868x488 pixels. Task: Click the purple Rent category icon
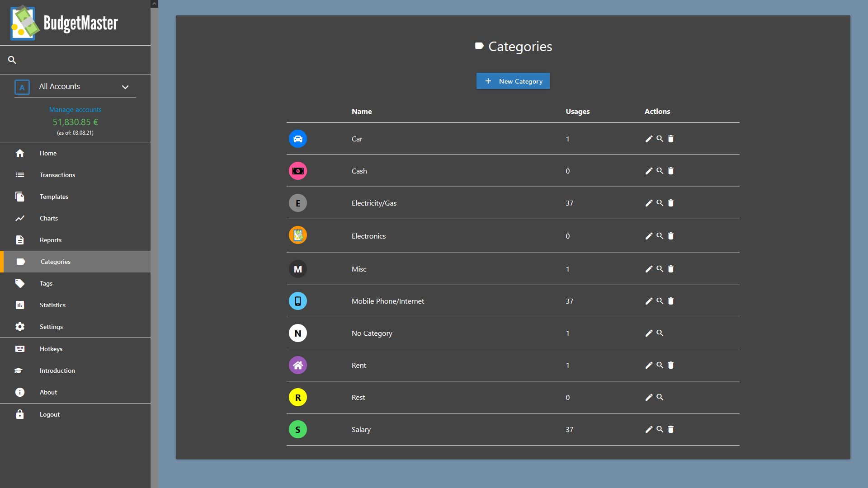tap(298, 365)
